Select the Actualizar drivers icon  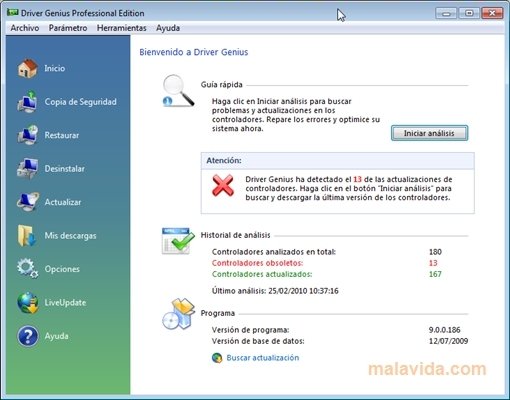(28, 202)
